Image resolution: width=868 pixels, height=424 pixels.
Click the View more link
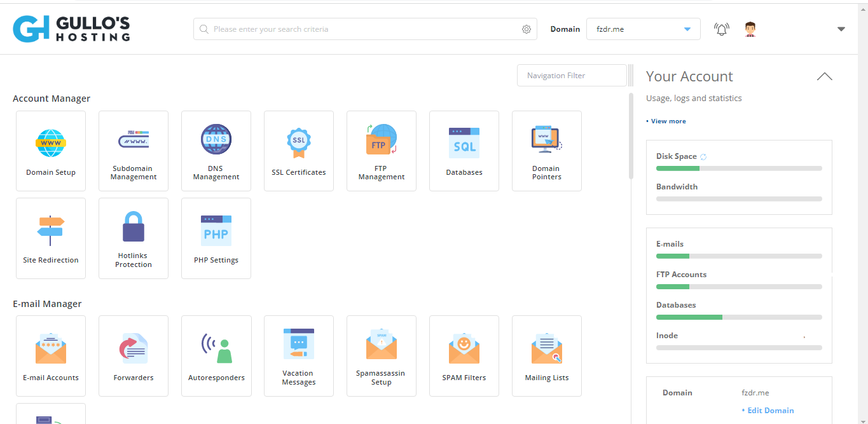click(x=668, y=121)
